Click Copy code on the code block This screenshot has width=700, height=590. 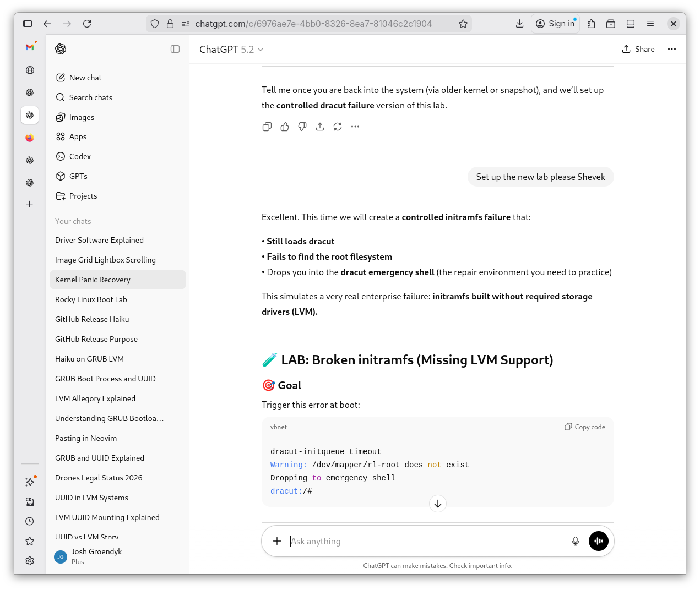click(x=585, y=427)
